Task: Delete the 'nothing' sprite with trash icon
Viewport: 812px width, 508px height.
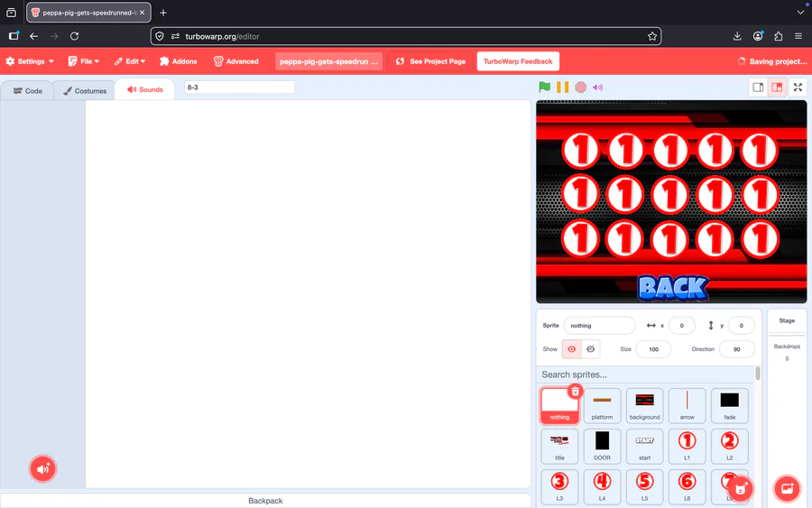Action: [x=576, y=392]
